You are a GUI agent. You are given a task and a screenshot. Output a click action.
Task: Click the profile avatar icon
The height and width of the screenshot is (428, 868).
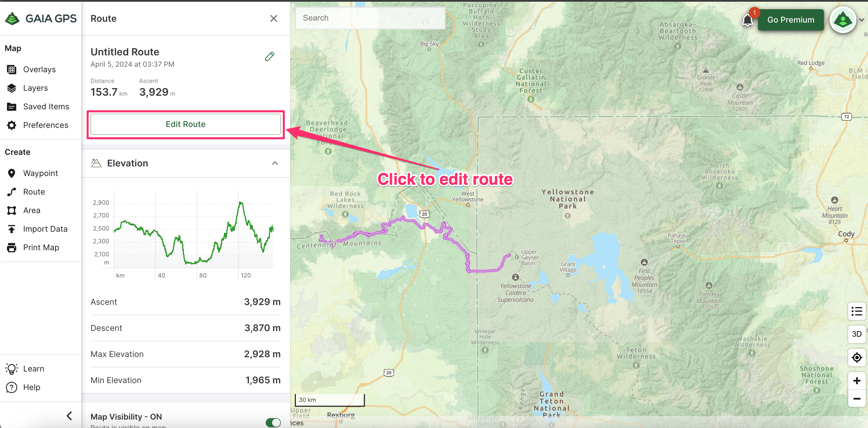pyautogui.click(x=843, y=20)
